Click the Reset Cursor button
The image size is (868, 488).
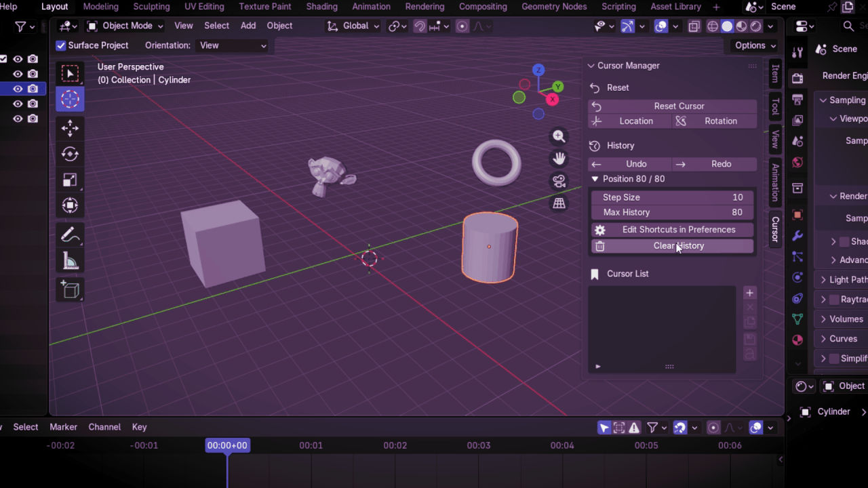point(672,106)
